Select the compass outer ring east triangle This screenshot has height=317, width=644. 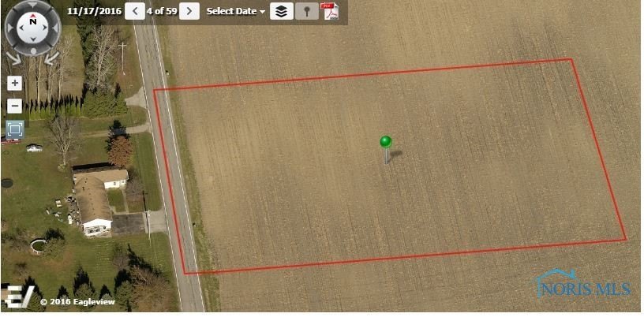tap(55, 28)
